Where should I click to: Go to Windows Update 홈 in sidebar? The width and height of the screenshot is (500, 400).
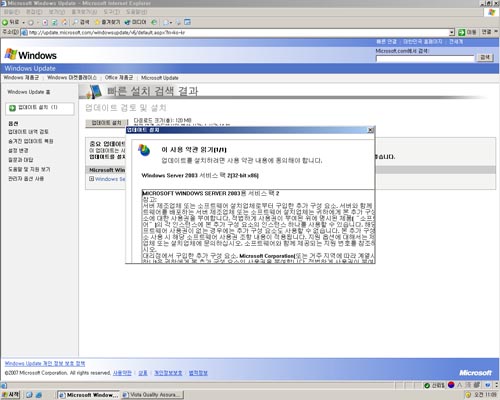pyautogui.click(x=29, y=92)
